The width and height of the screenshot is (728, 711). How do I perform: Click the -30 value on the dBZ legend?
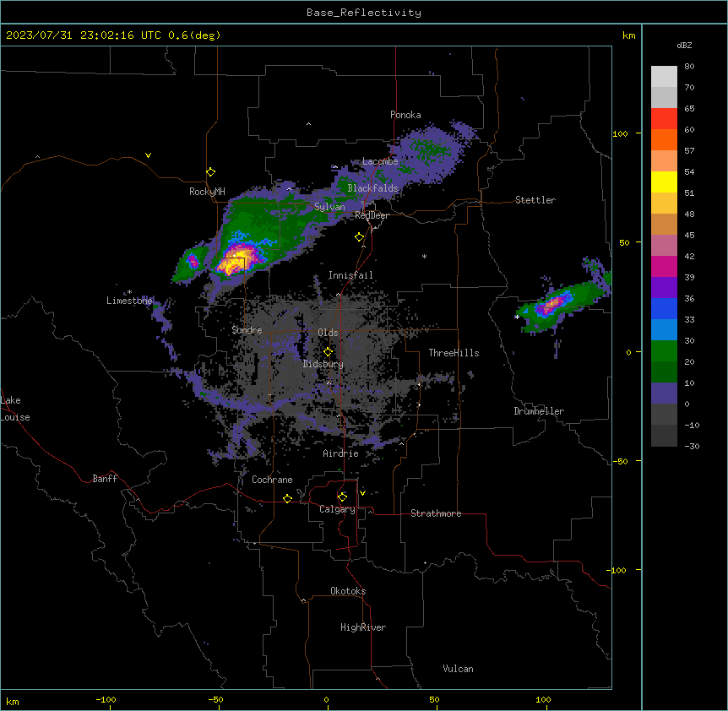coord(692,446)
